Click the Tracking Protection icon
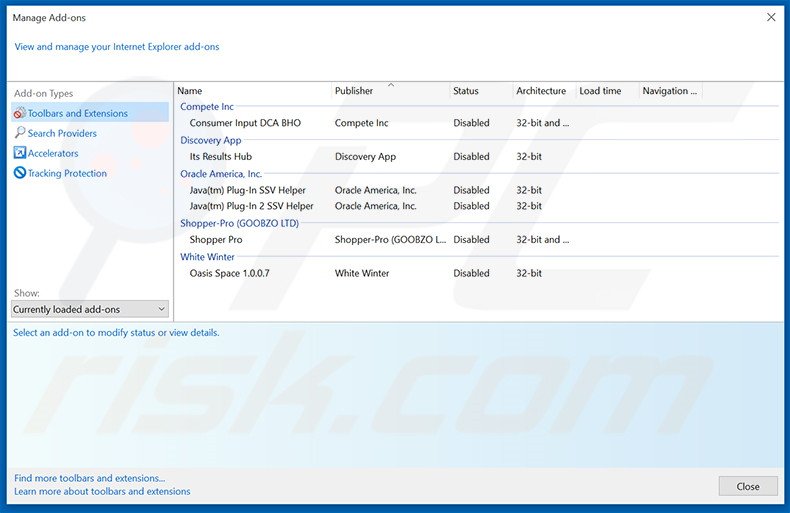790x513 pixels. (x=20, y=173)
